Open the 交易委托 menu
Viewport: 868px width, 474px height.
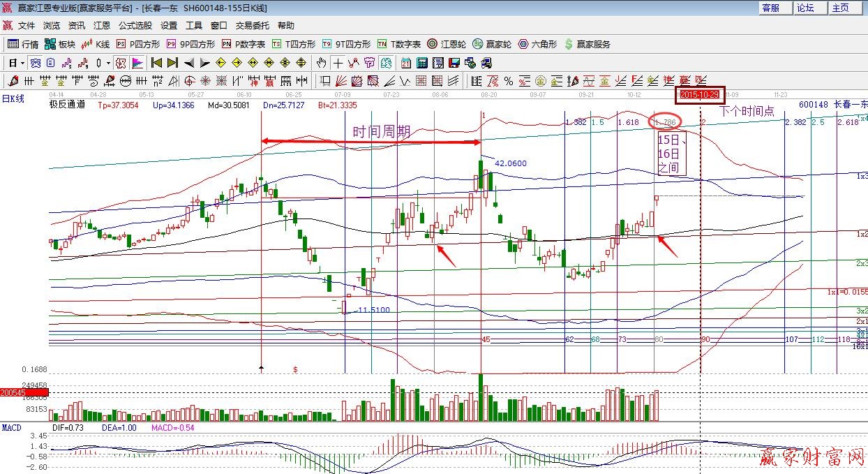point(252,25)
